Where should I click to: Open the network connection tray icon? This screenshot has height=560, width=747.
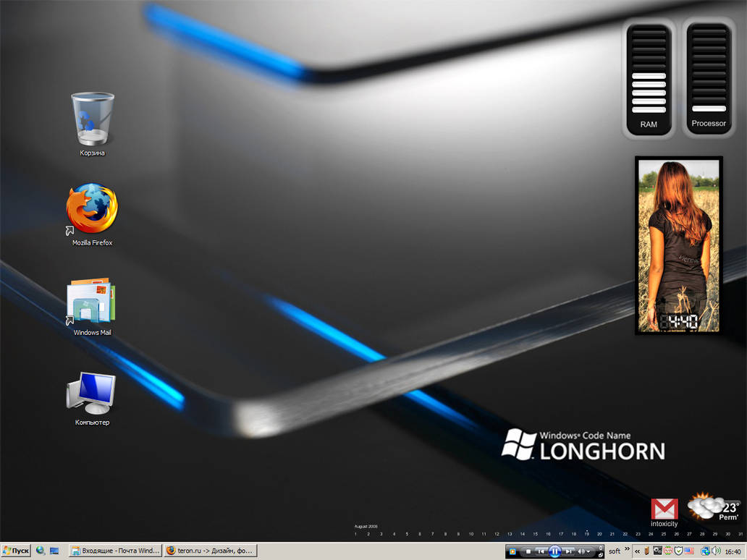pyautogui.click(x=706, y=551)
